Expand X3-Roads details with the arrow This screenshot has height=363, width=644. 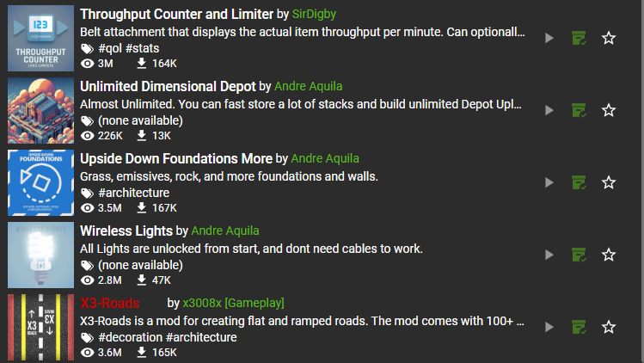tap(549, 327)
